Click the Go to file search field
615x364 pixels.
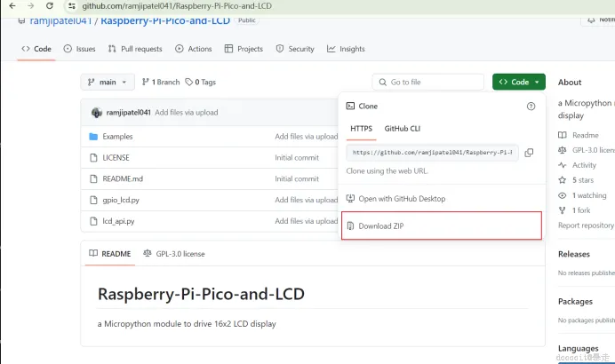pos(427,82)
